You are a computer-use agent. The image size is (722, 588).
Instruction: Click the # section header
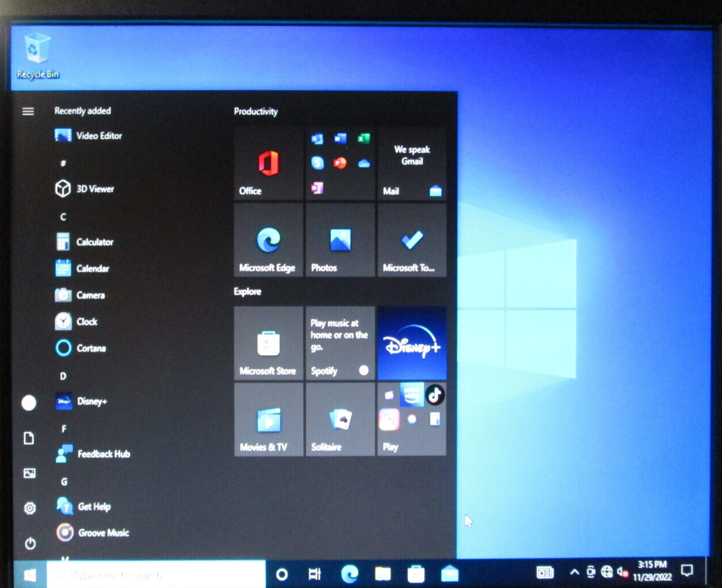click(63, 163)
